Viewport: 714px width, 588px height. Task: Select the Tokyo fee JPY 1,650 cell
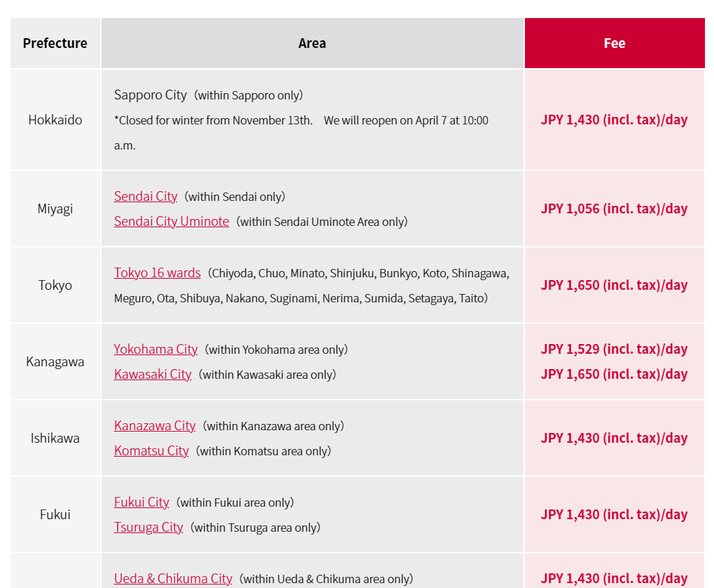(x=615, y=286)
